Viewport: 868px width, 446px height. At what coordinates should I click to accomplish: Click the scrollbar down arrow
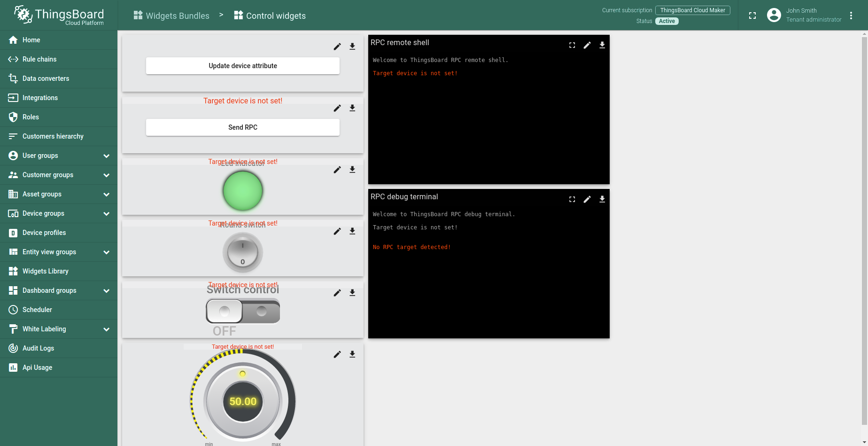click(864, 442)
